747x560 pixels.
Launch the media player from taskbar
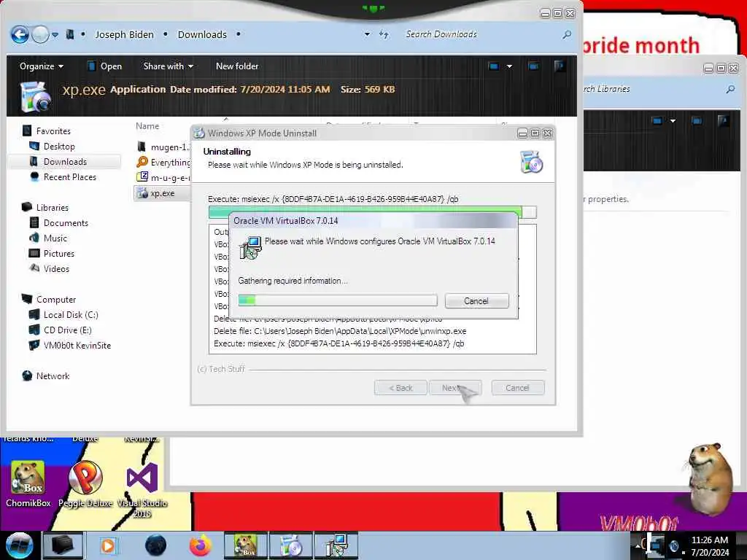[x=108, y=545]
